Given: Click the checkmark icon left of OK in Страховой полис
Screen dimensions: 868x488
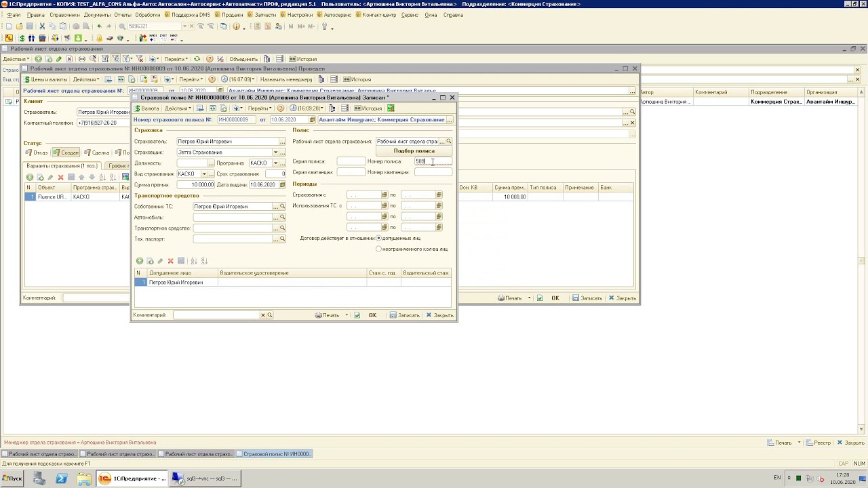Looking at the screenshot, I should tap(357, 315).
